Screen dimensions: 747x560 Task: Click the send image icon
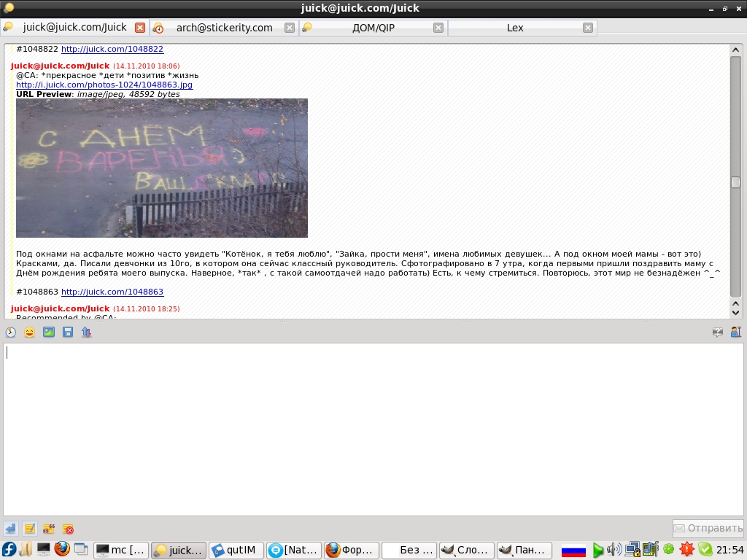point(49,332)
